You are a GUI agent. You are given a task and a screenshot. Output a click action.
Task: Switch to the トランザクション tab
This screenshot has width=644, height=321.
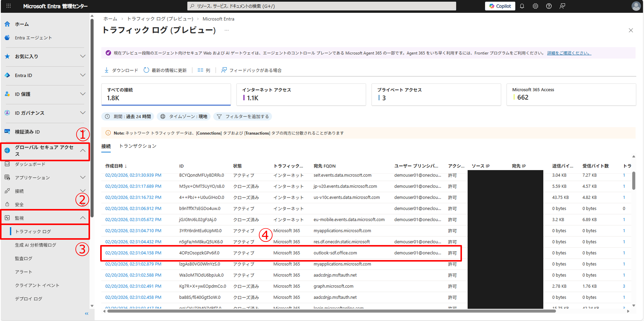point(138,146)
